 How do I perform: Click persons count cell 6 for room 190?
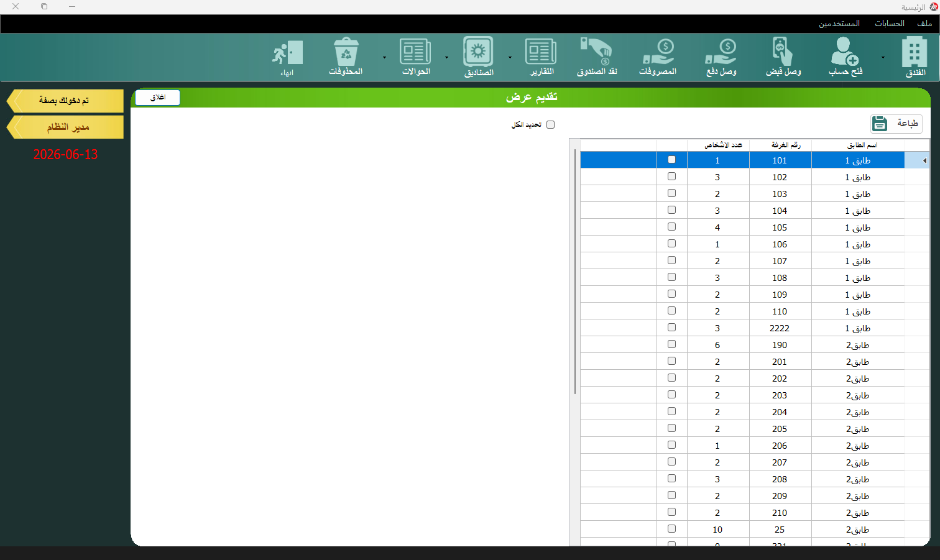718,345
